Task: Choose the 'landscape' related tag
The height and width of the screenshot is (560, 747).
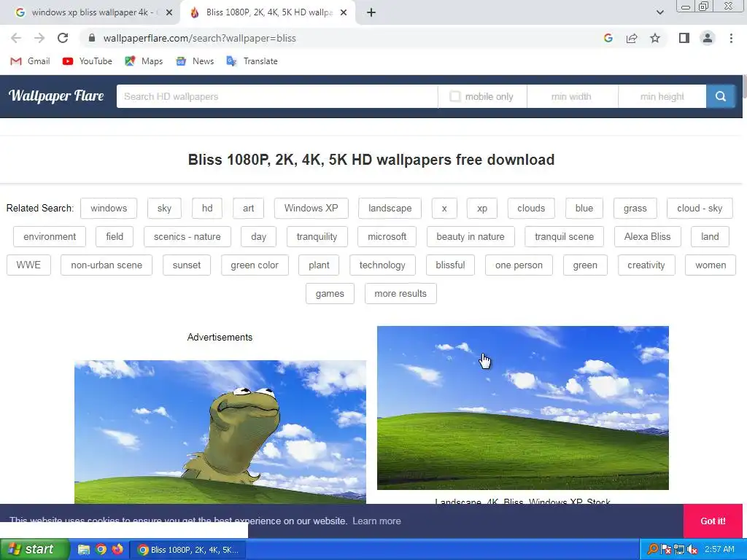Action: click(x=390, y=208)
